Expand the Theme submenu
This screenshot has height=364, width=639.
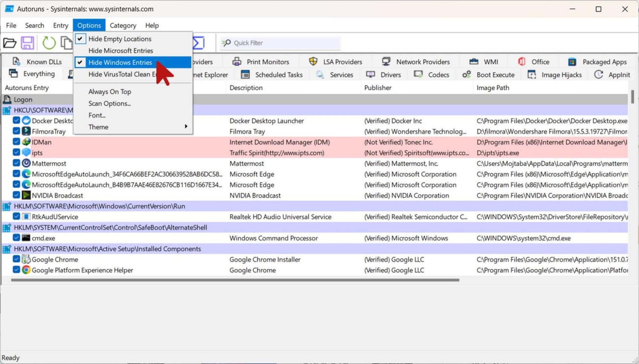click(x=133, y=127)
